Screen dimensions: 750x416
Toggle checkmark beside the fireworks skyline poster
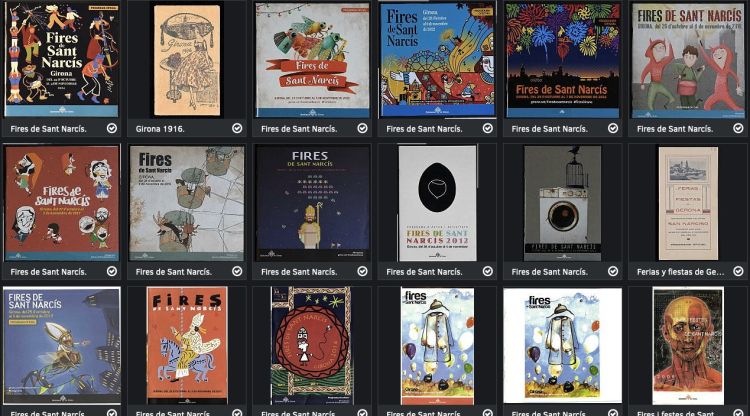(613, 128)
